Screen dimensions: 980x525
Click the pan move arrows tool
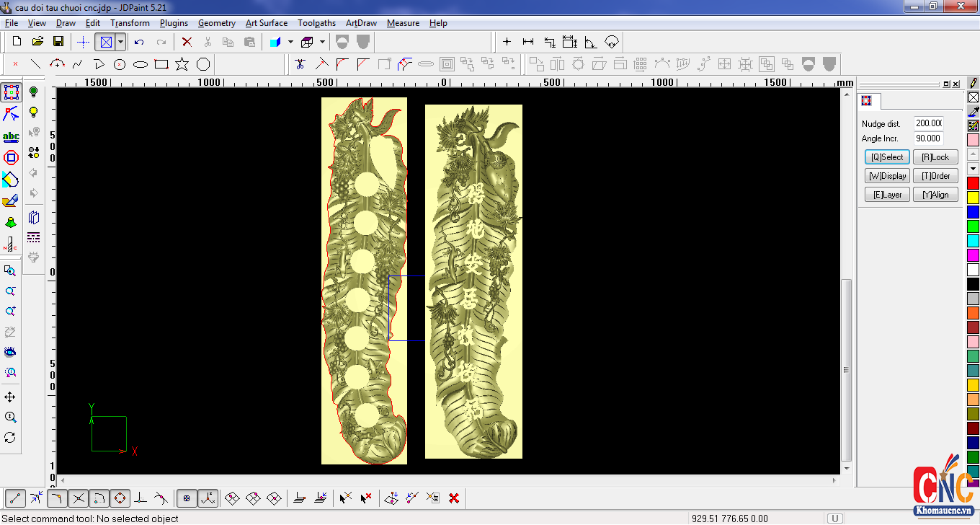[x=10, y=397]
